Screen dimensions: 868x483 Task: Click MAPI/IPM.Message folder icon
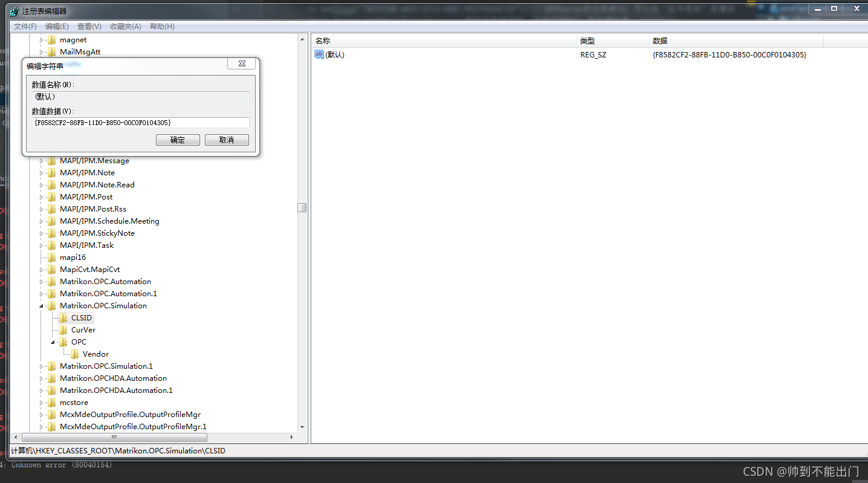tap(52, 161)
